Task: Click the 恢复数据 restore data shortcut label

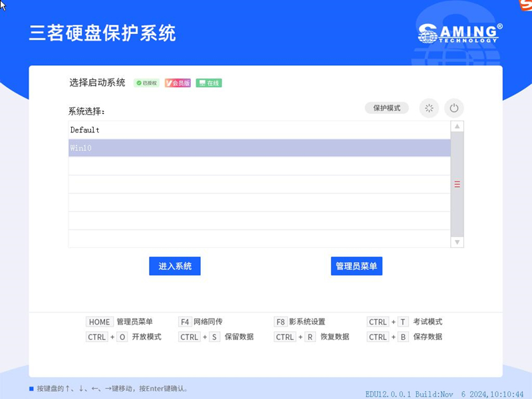Action: 334,337
